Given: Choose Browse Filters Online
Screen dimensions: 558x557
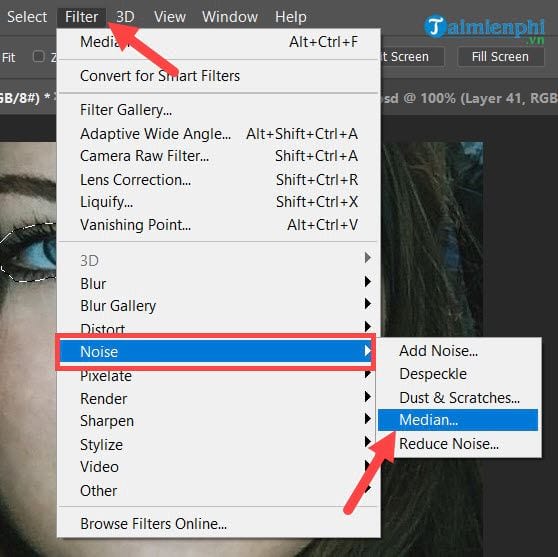Looking at the screenshot, I should [219, 524].
